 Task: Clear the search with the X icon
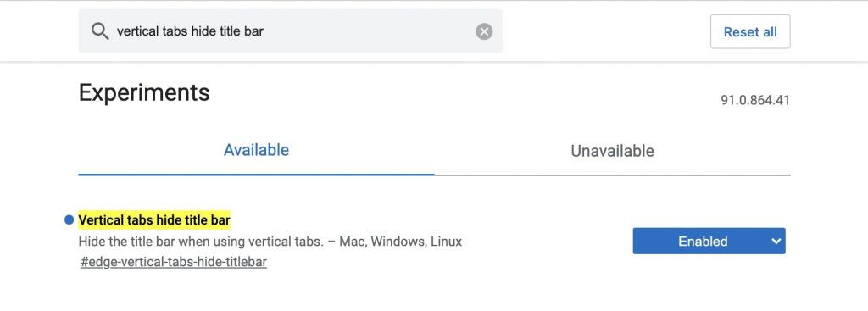pyautogui.click(x=484, y=31)
